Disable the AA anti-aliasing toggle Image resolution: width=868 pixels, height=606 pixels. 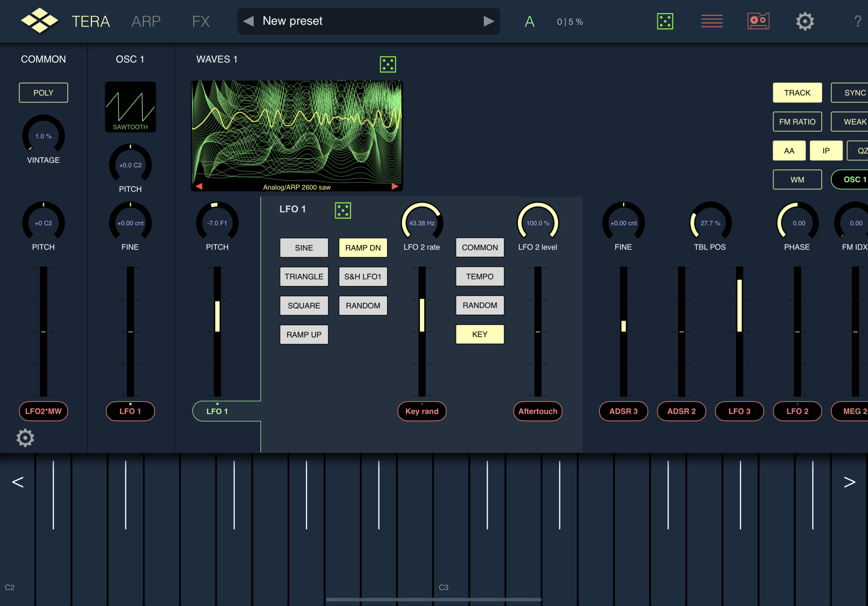click(x=789, y=151)
